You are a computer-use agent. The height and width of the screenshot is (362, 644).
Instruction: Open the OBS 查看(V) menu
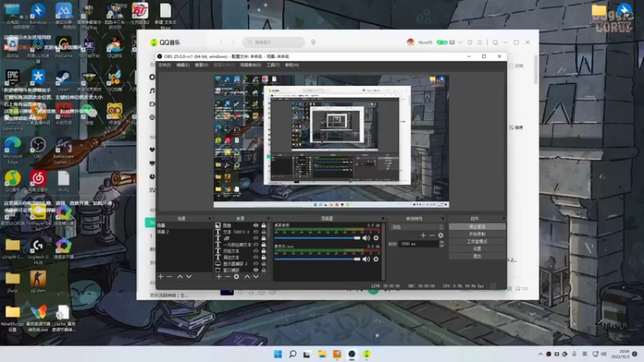coord(201,65)
